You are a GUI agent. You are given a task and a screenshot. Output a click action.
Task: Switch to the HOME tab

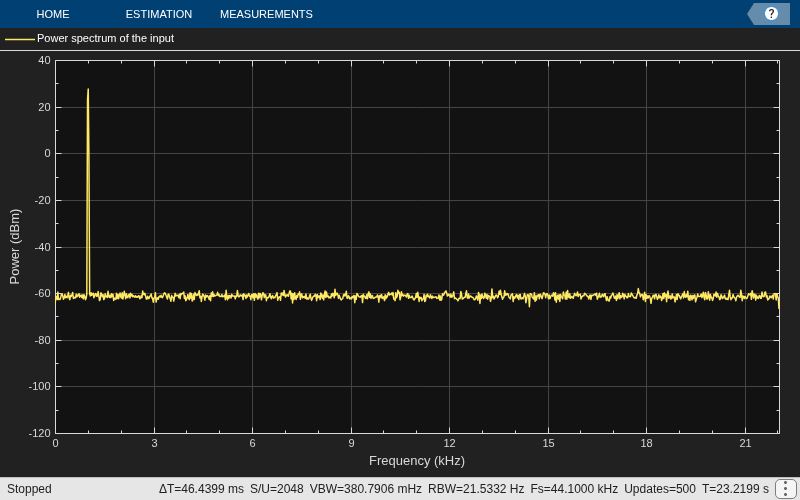(53, 14)
